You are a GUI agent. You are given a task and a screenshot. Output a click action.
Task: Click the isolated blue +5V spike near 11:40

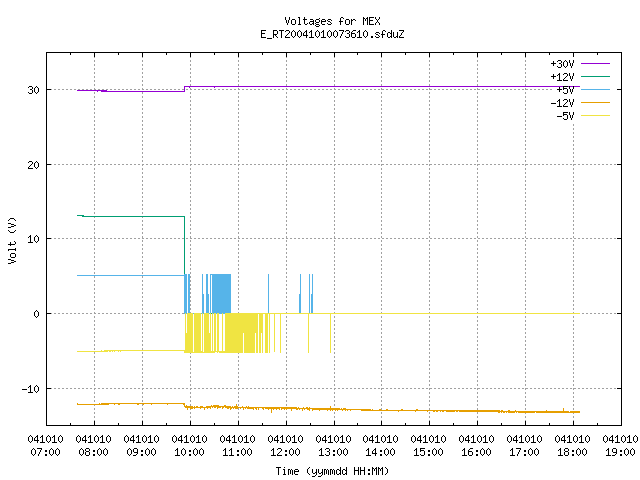(x=269, y=294)
